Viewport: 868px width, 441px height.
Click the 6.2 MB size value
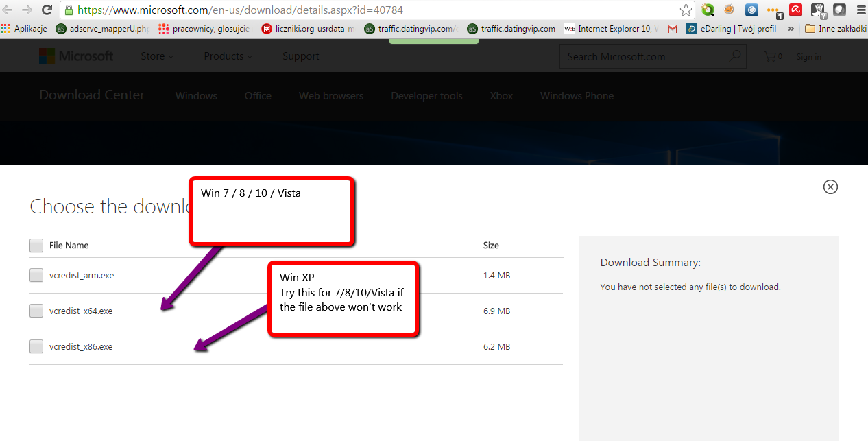(496, 347)
